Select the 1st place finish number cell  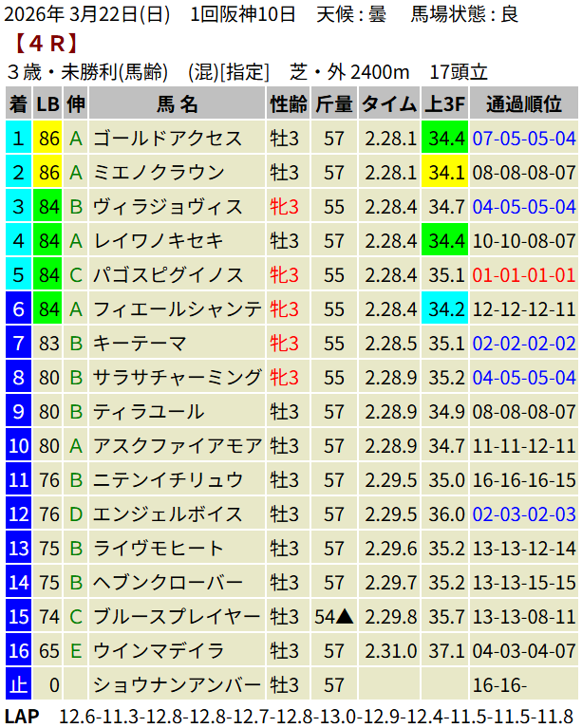coord(18,139)
